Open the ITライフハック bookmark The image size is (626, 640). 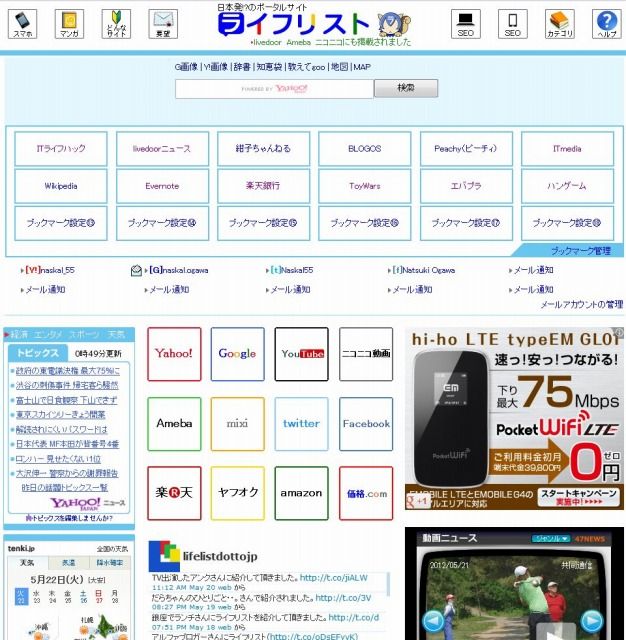coord(61,149)
